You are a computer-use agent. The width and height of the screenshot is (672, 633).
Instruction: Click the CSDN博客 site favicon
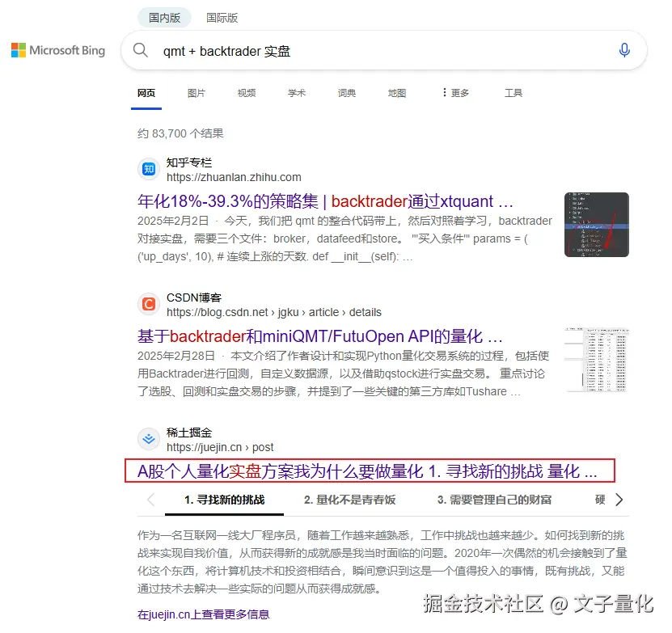coord(149,304)
